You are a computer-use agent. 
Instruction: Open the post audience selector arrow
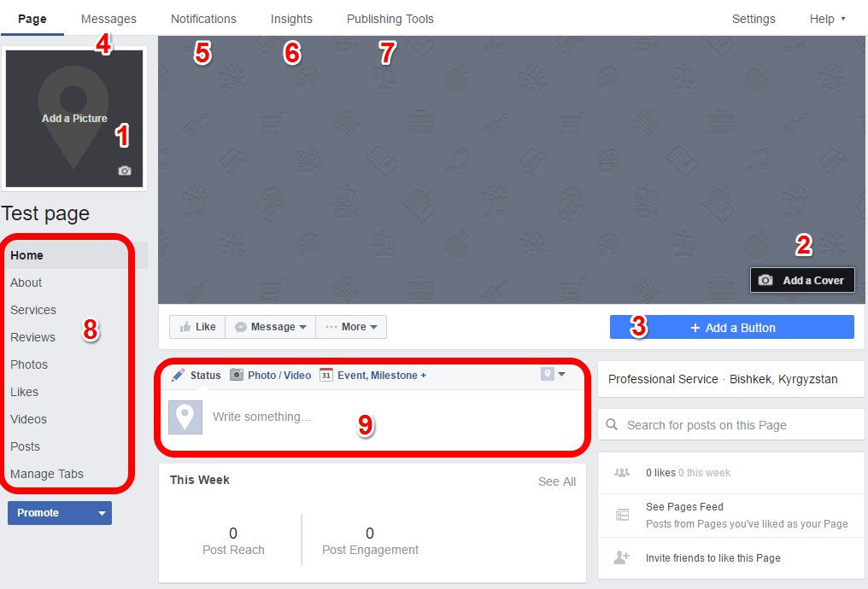point(561,374)
